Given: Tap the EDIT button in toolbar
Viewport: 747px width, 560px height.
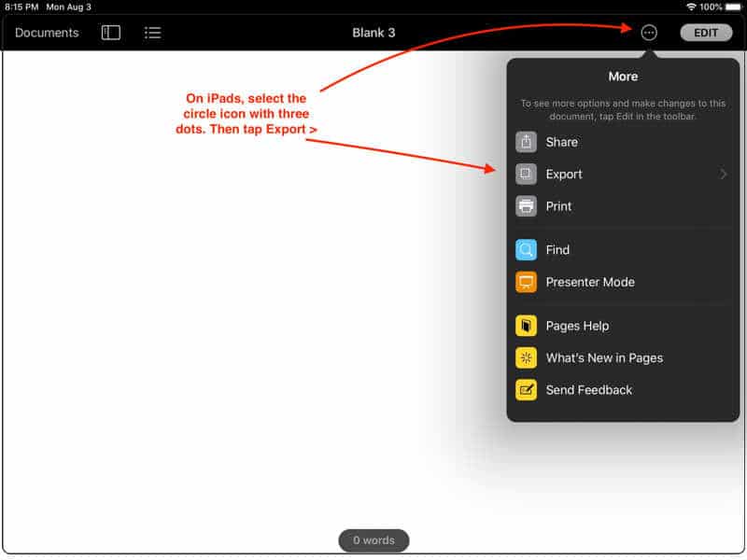Looking at the screenshot, I should (x=706, y=33).
